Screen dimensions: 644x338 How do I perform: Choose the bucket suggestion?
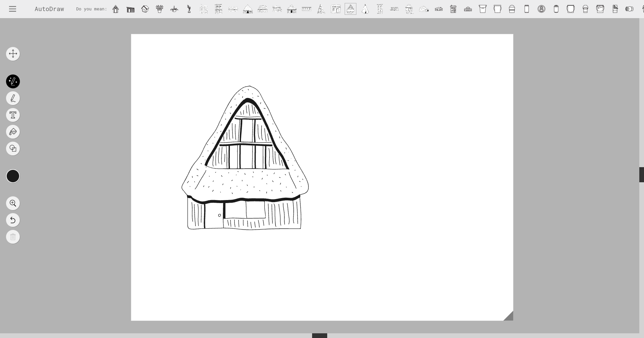click(x=483, y=9)
